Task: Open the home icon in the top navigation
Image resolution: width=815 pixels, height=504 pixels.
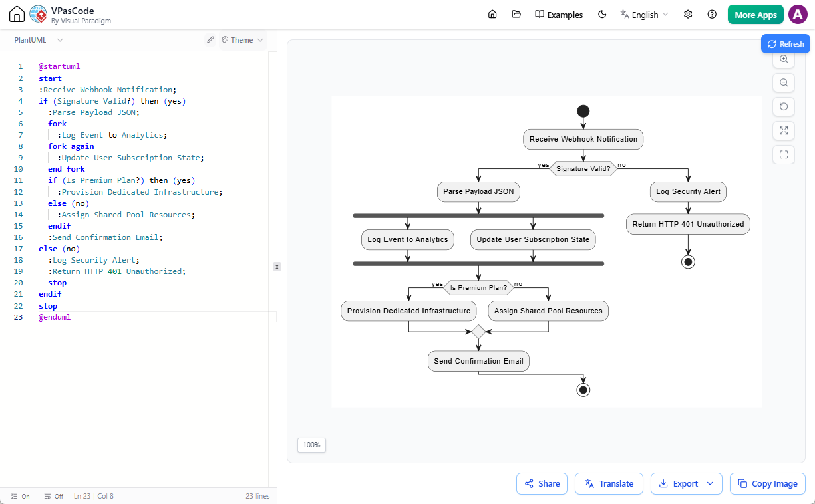Action: (492, 15)
